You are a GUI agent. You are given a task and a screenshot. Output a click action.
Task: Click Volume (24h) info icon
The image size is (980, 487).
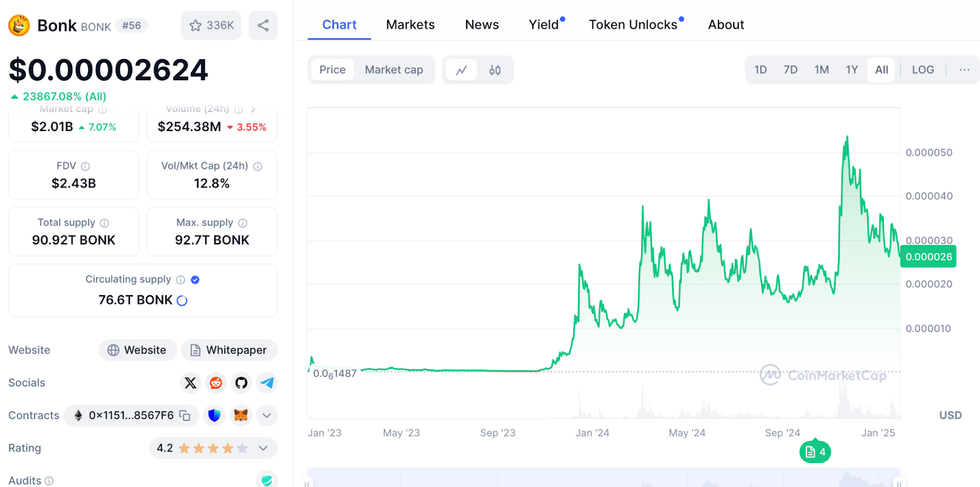point(239,110)
